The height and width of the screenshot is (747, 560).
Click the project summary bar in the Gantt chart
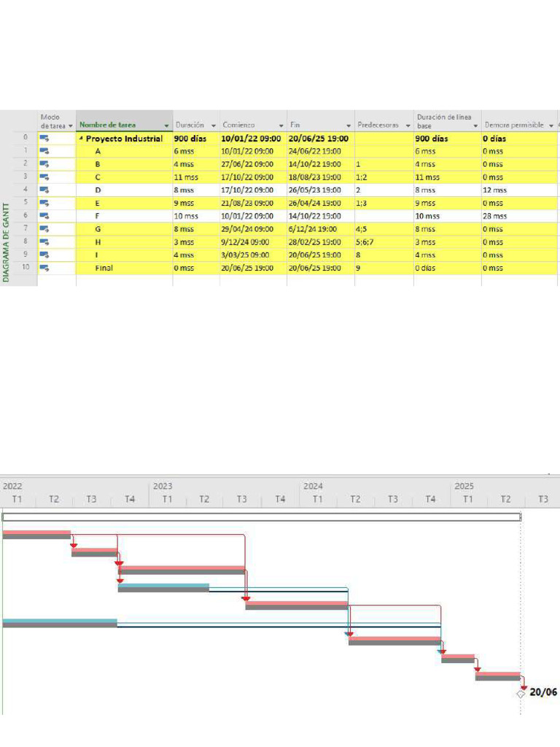click(262, 517)
